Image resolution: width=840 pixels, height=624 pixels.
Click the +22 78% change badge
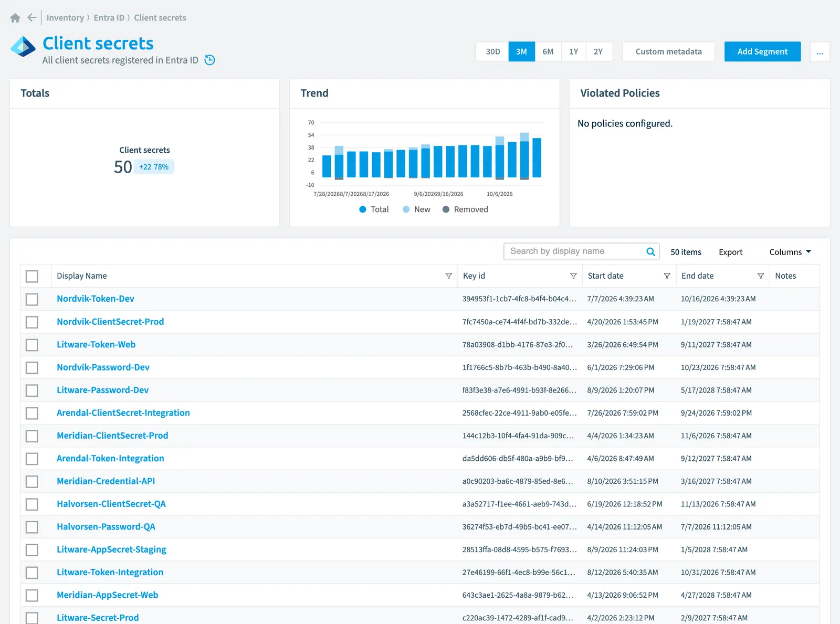click(154, 167)
